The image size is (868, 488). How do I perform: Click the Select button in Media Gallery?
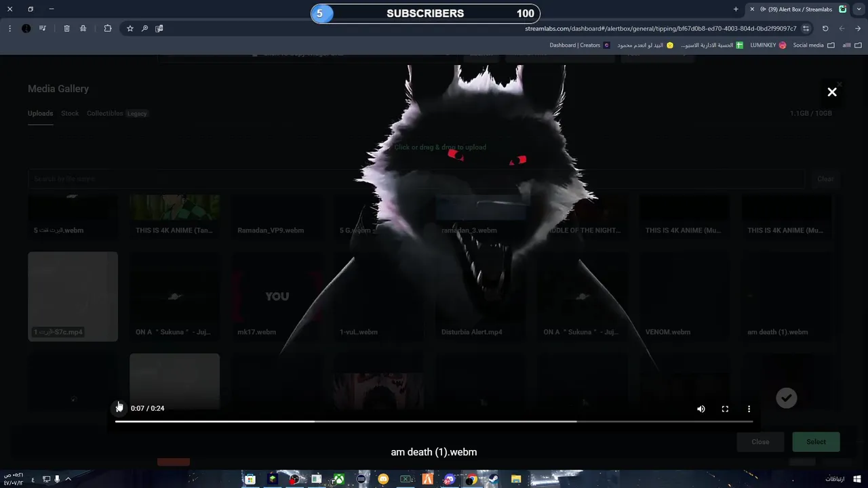point(816,442)
